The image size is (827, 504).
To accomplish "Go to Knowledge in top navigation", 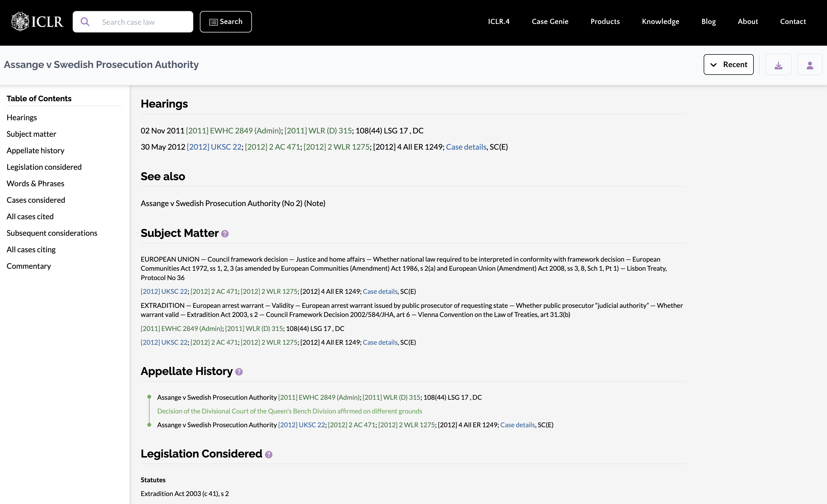I will (660, 21).
